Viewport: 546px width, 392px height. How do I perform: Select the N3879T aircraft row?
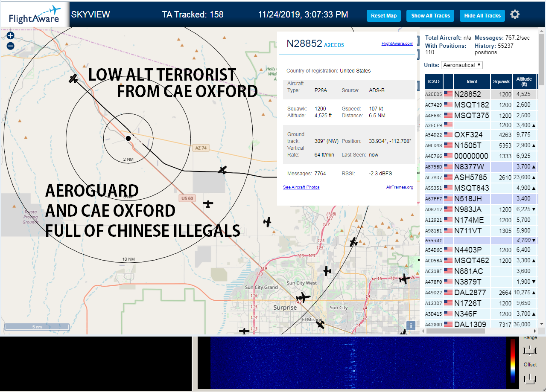pyautogui.click(x=481, y=282)
